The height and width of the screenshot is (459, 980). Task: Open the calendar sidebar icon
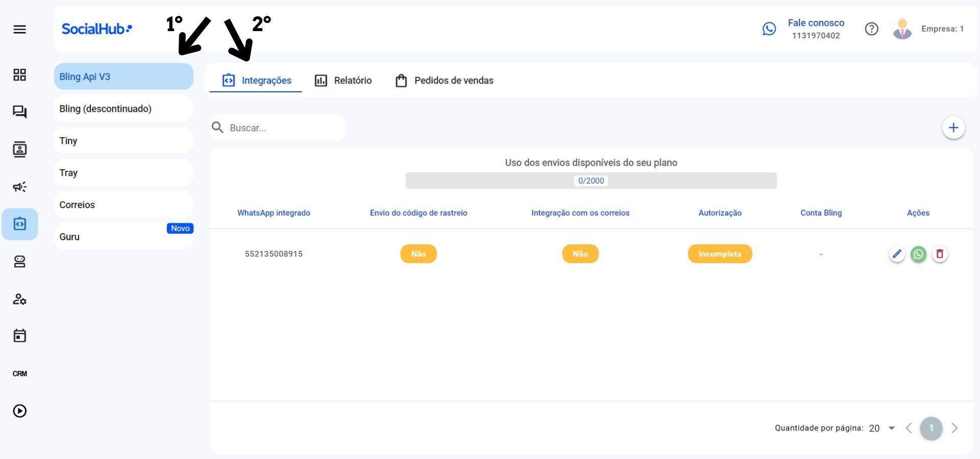pyautogui.click(x=20, y=336)
